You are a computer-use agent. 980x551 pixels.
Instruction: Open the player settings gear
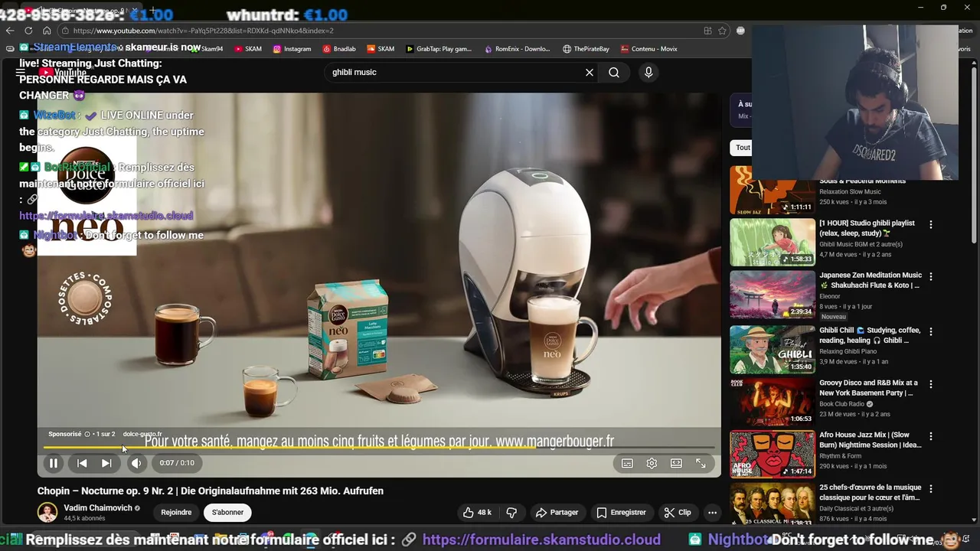pyautogui.click(x=652, y=463)
